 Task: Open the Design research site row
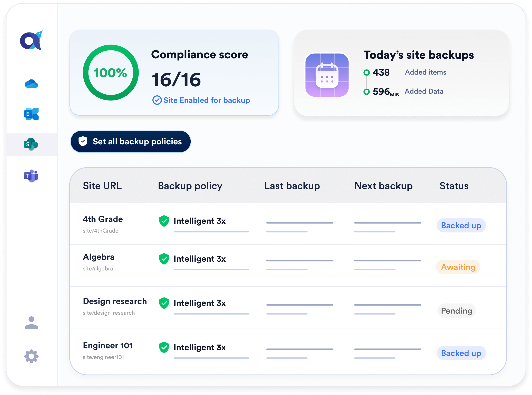click(115, 301)
